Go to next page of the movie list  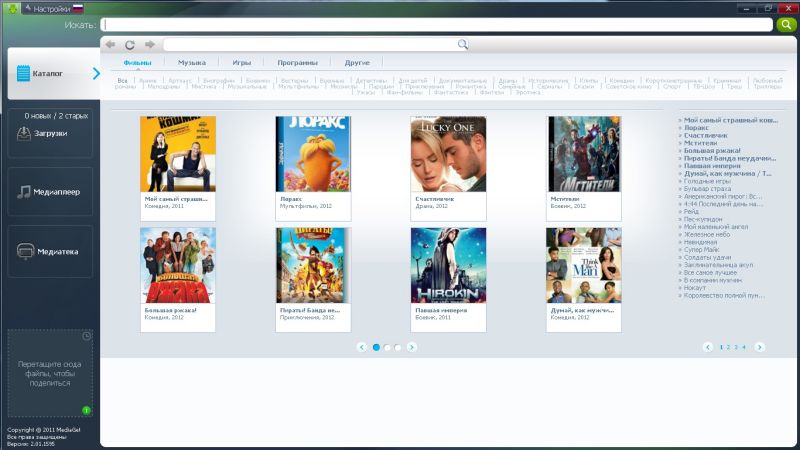point(759,347)
